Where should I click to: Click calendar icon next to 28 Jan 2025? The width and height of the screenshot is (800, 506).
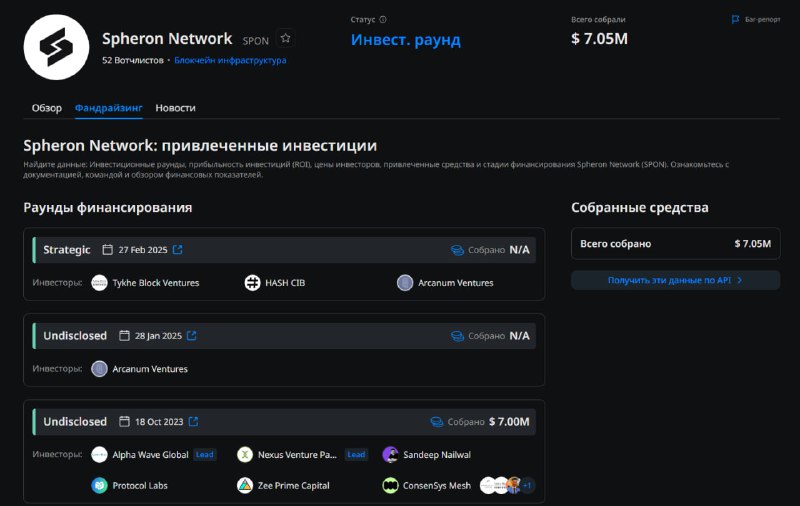point(124,336)
